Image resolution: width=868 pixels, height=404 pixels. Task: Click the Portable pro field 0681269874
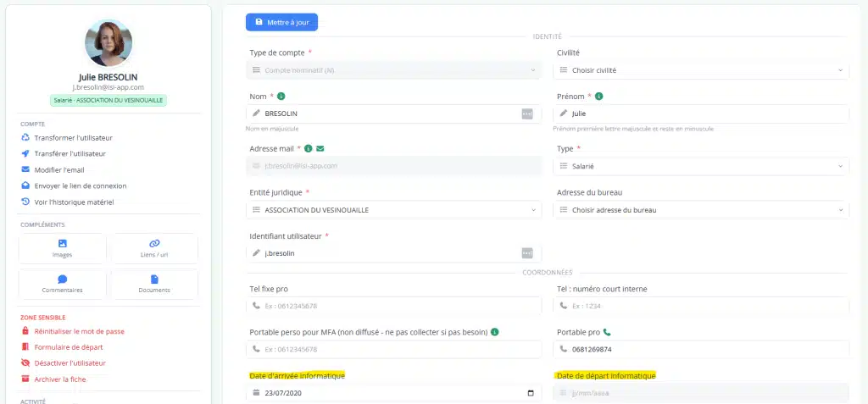701,349
